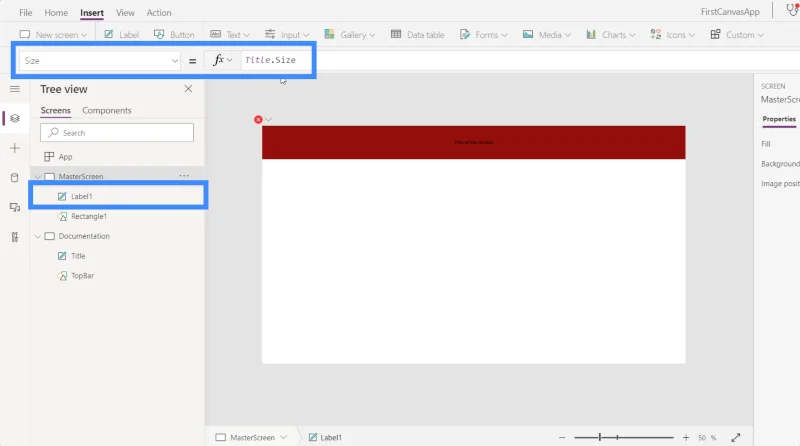Click the tree view Search box
The image size is (800, 446).
(117, 133)
